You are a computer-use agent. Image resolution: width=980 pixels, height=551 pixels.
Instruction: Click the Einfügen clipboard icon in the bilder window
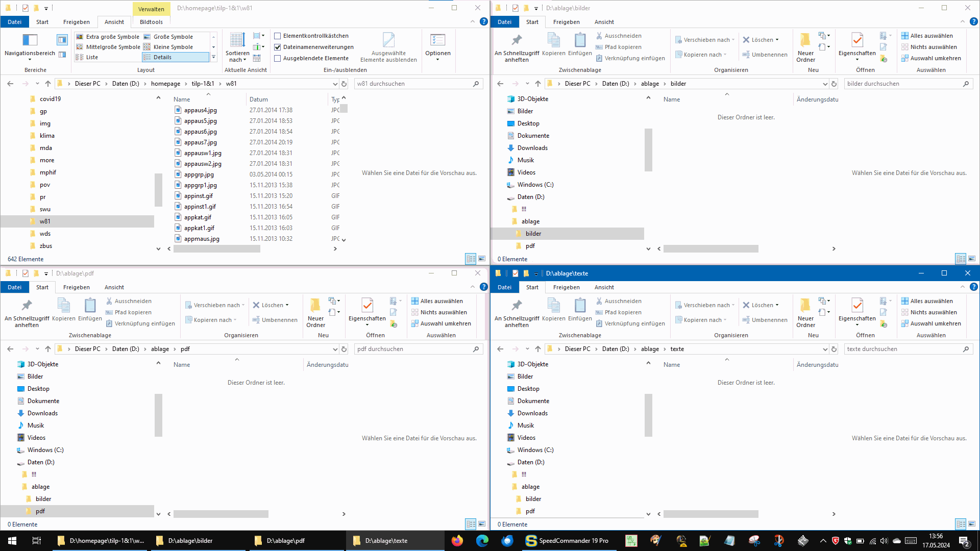click(580, 40)
